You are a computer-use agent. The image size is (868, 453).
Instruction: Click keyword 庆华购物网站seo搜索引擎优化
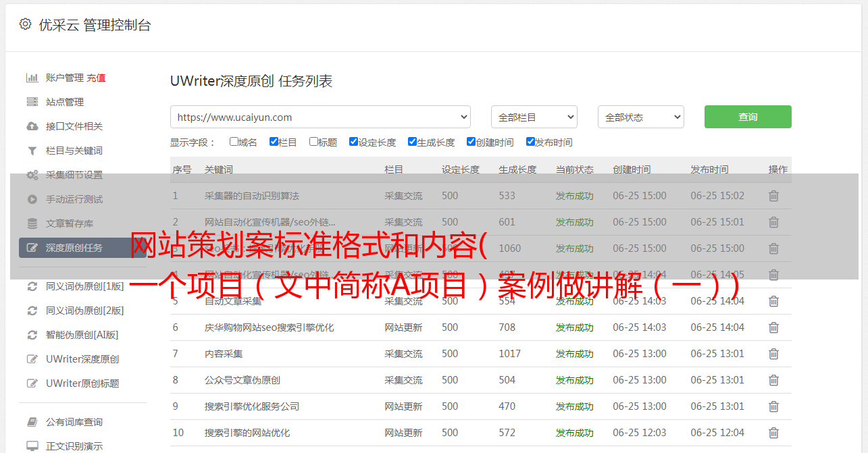pos(270,327)
